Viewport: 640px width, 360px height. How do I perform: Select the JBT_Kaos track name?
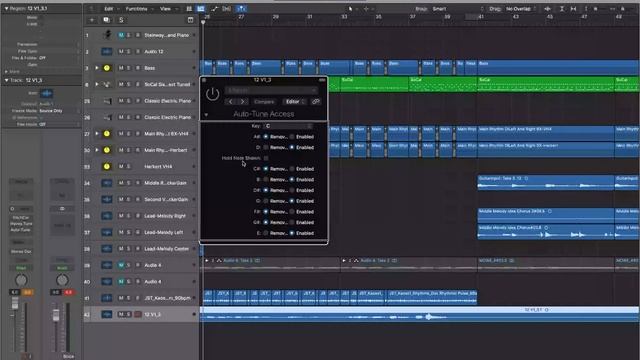tap(167, 298)
